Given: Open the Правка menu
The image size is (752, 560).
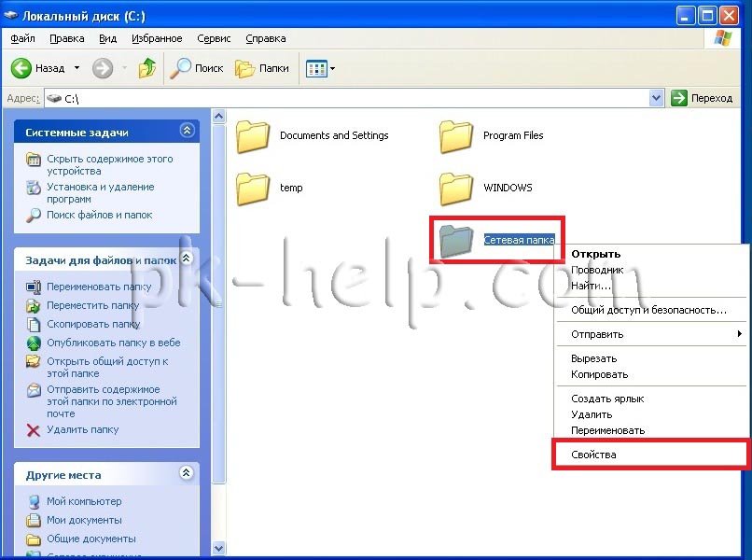Looking at the screenshot, I should 67,38.
